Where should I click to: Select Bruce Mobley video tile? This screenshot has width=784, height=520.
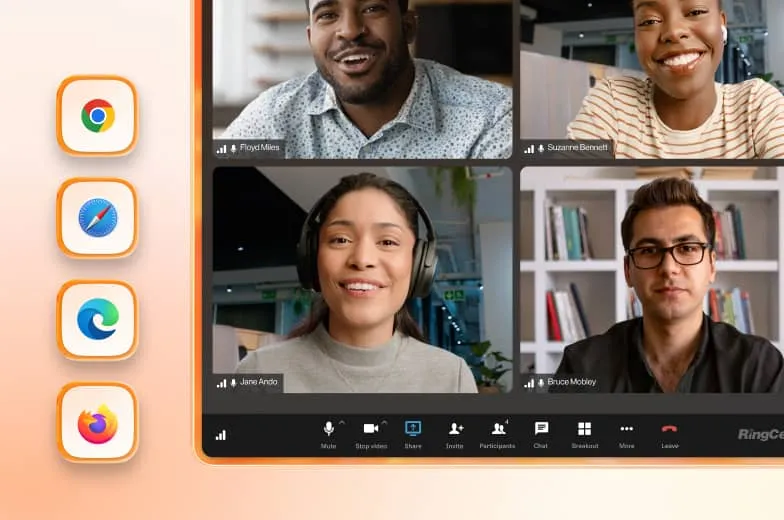[x=652, y=280]
